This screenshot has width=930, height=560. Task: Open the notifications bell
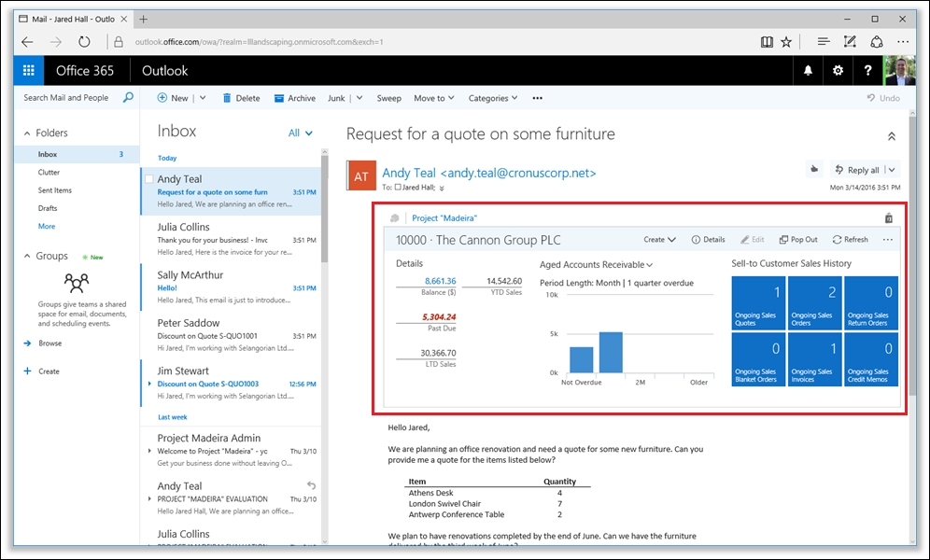(x=808, y=71)
